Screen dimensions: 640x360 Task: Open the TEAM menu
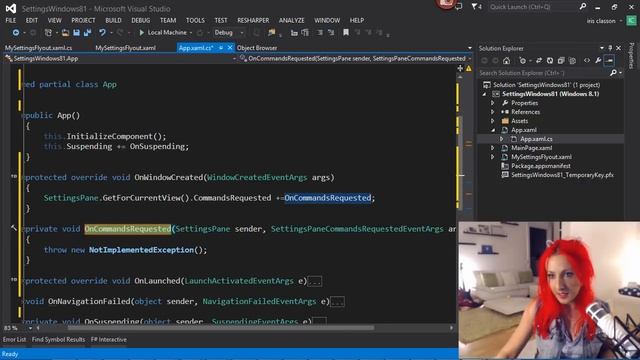pyautogui.click(x=168, y=20)
